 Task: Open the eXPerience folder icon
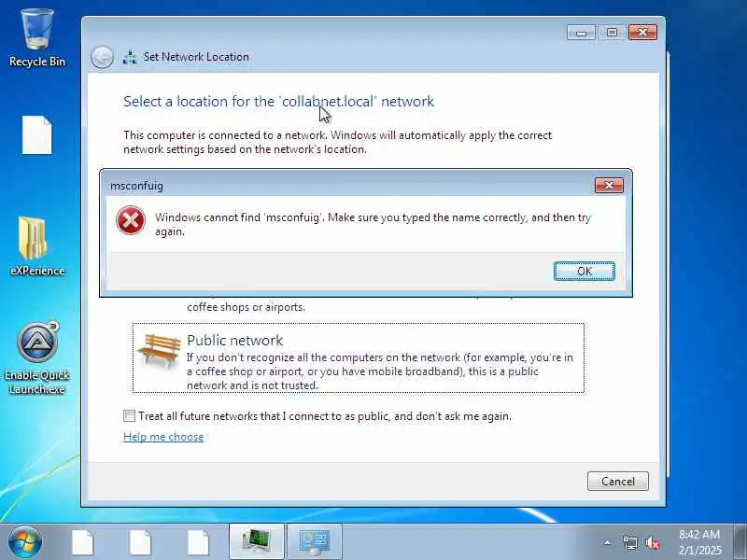pyautogui.click(x=36, y=246)
